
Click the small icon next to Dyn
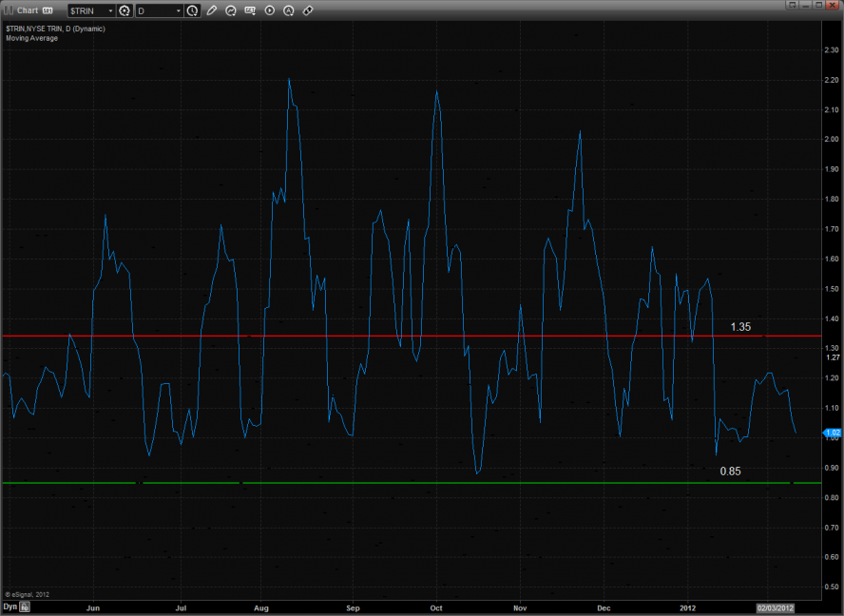tap(26, 606)
